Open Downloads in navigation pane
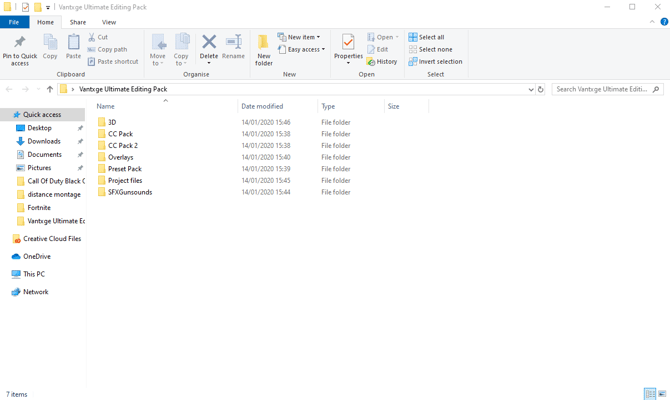The image size is (670, 400). click(44, 141)
